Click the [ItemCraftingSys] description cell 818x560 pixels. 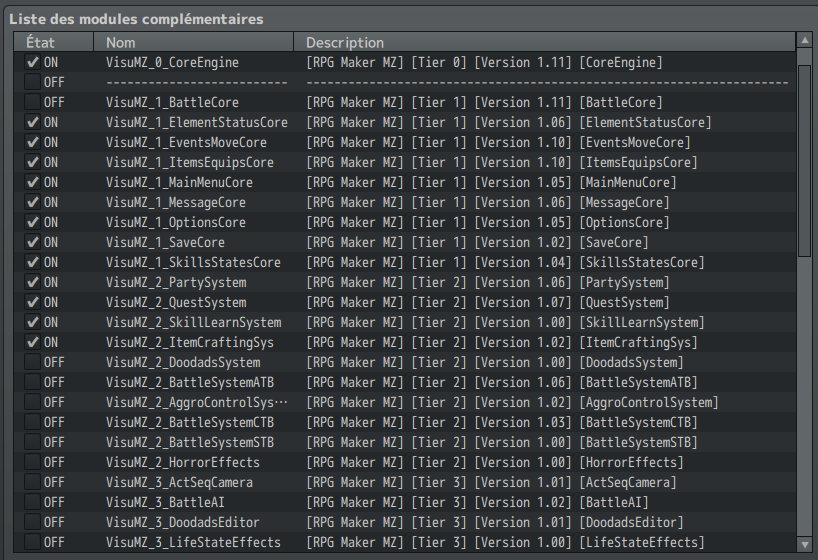click(x=502, y=342)
